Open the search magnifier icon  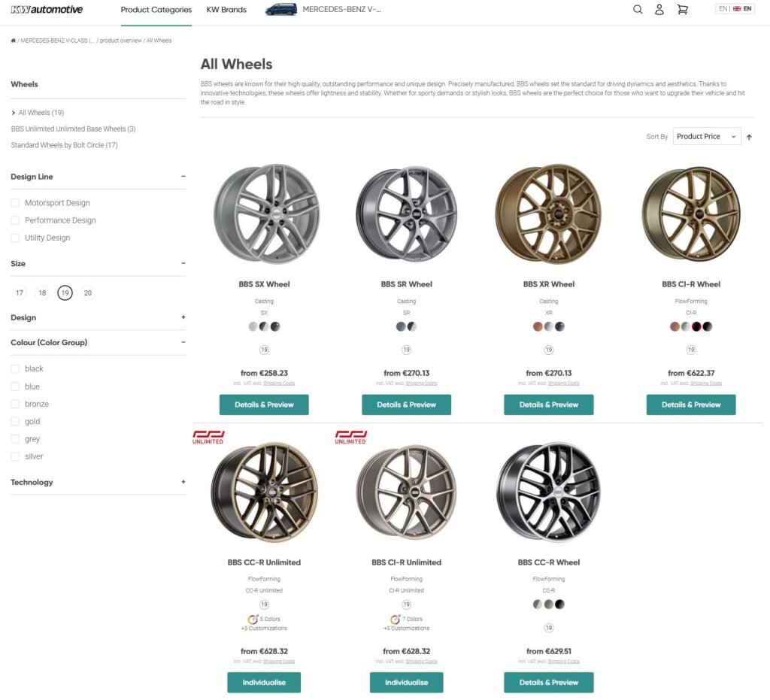point(638,10)
